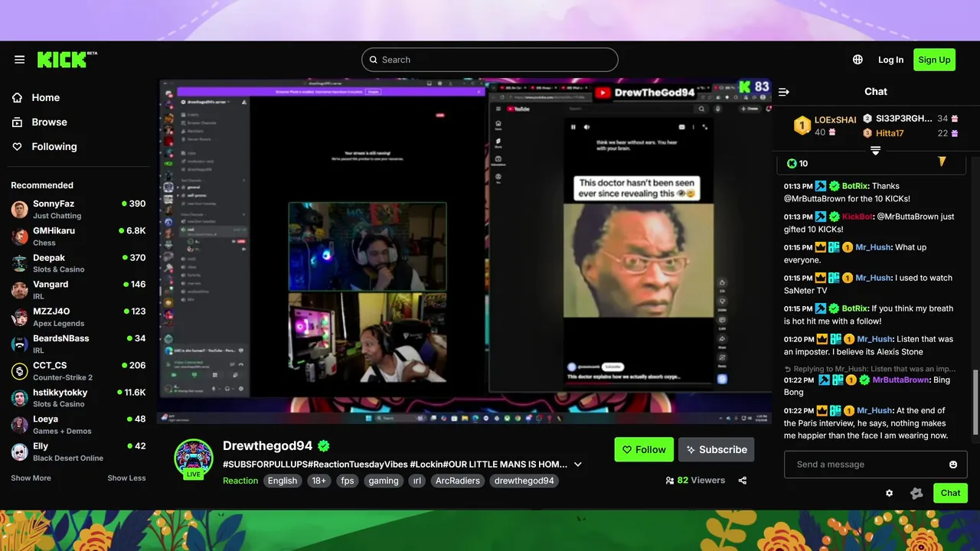Click the irl tag

pyautogui.click(x=417, y=481)
